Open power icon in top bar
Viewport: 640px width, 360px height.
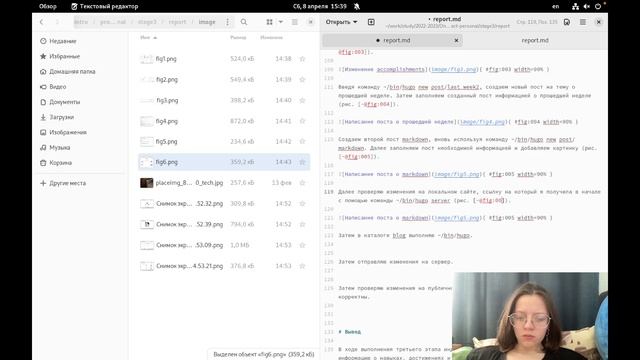coord(598,6)
